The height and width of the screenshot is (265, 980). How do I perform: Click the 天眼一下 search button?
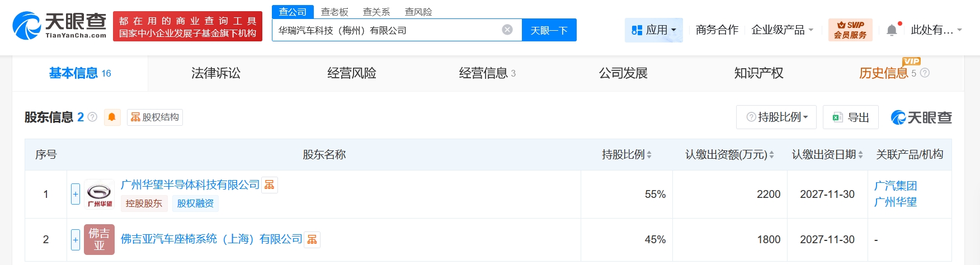[549, 30]
